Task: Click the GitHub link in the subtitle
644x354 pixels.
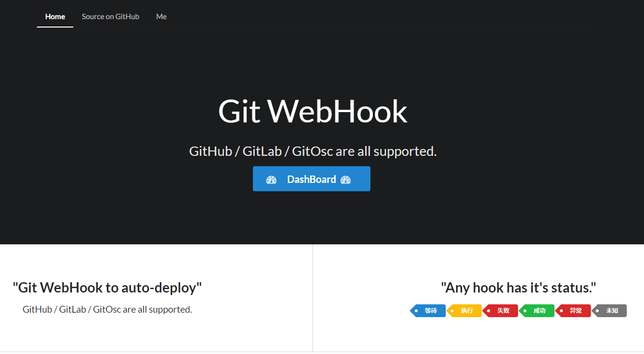Action: (x=211, y=151)
